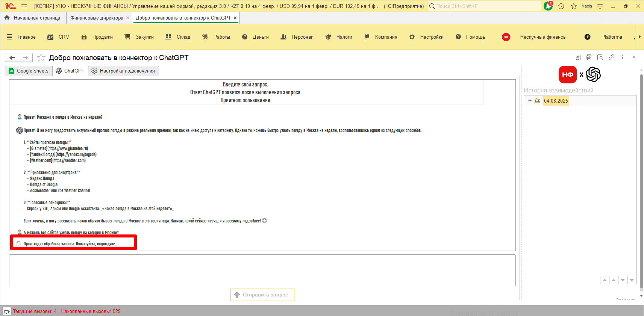Viewport: 644px width, 316px height.
Task: Jump to first history entry button
Action: pyautogui.click(x=605, y=280)
